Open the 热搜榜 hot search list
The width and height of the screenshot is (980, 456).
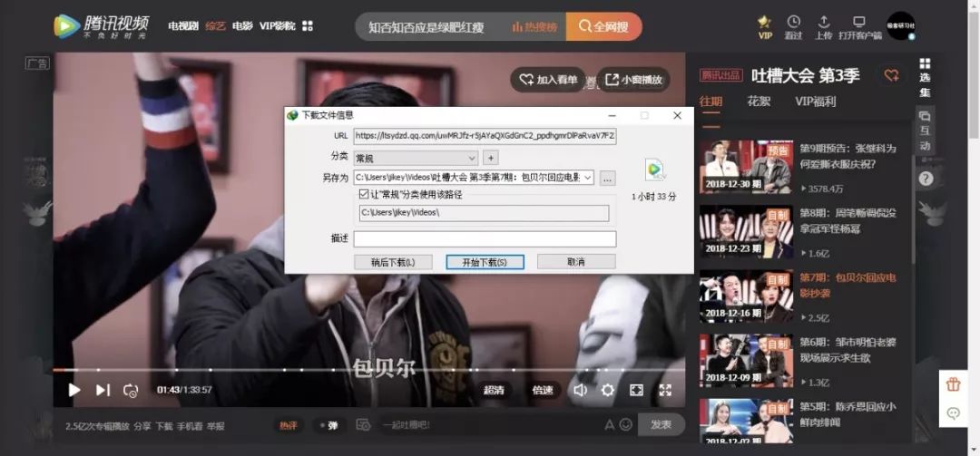point(535,27)
